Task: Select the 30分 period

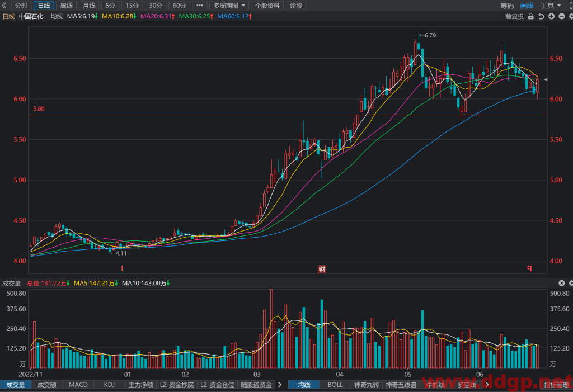Action: 156,6
